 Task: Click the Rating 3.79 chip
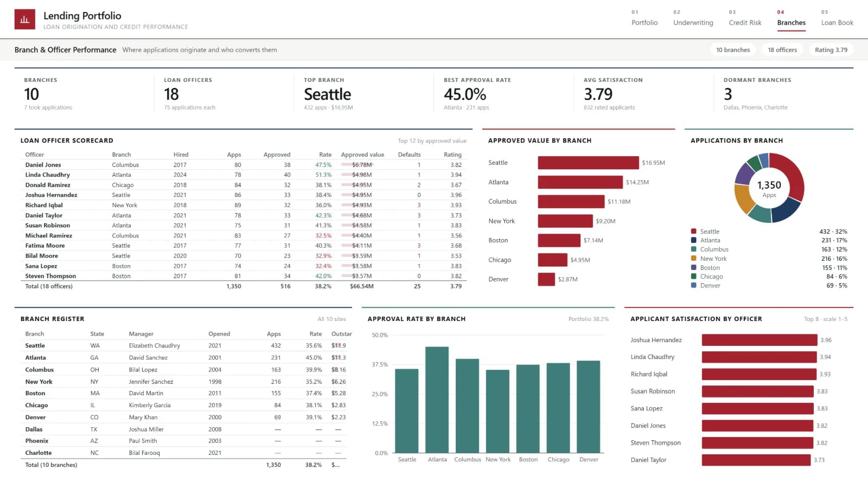(831, 50)
